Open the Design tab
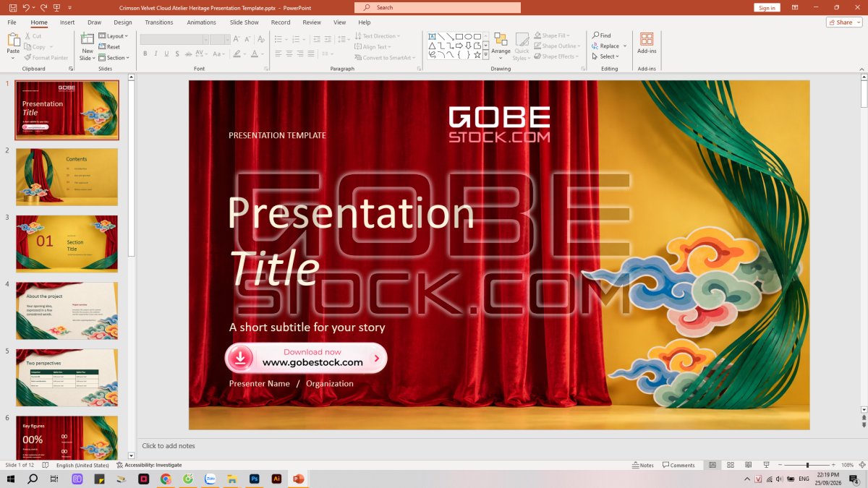The height and width of the screenshot is (488, 868). [123, 22]
